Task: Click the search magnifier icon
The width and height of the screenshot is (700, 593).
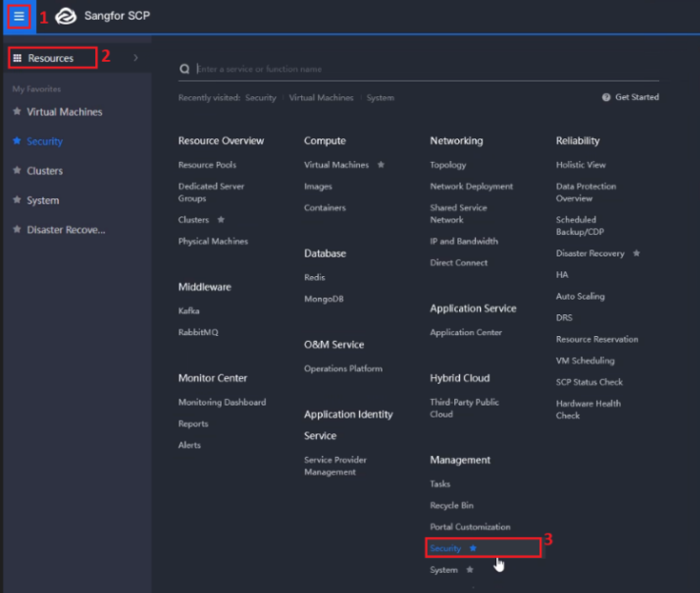Action: [x=184, y=69]
